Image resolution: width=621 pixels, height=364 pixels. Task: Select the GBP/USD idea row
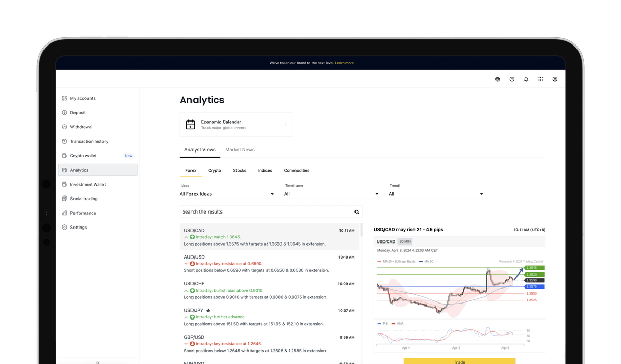point(269,344)
